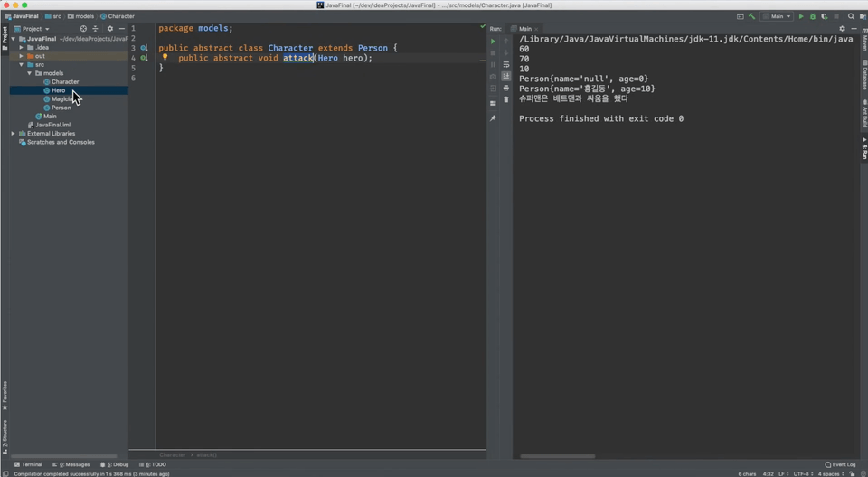868x477 pixels.
Task: Show intention lightbulb on line 4
Action: click(165, 57)
